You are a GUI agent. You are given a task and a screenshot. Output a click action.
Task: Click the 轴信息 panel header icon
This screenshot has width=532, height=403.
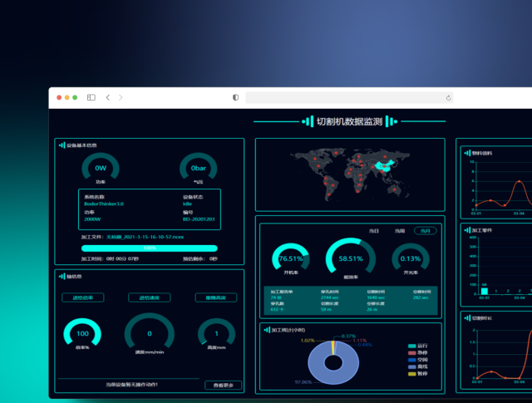click(62, 277)
